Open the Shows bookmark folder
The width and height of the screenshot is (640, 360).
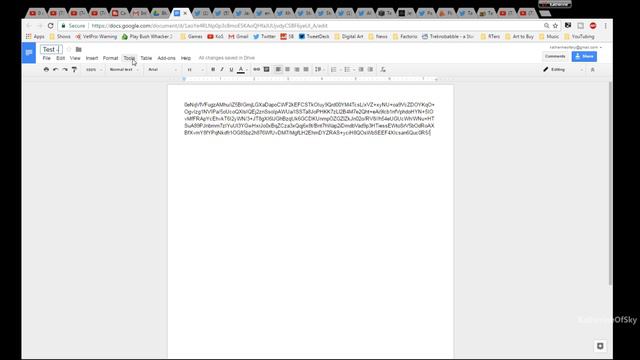click(60, 36)
